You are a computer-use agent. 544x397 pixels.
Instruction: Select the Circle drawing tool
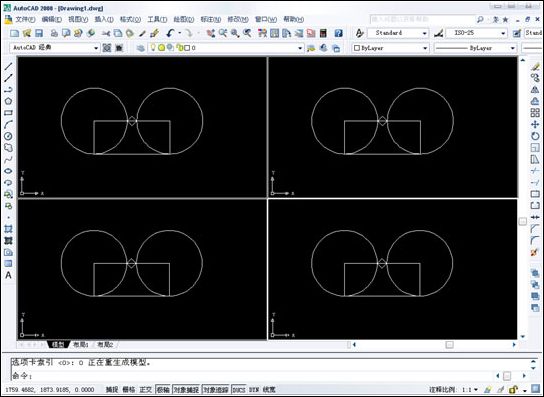(x=8, y=136)
